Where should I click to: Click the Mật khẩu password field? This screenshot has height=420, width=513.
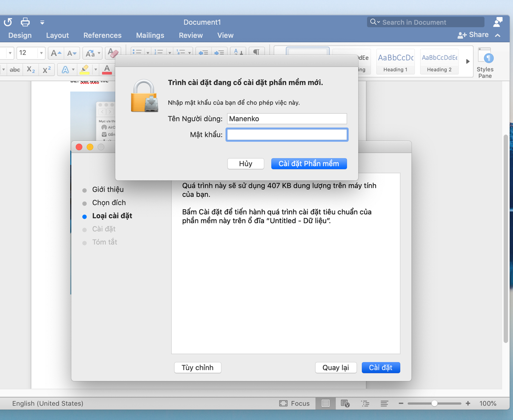click(287, 135)
